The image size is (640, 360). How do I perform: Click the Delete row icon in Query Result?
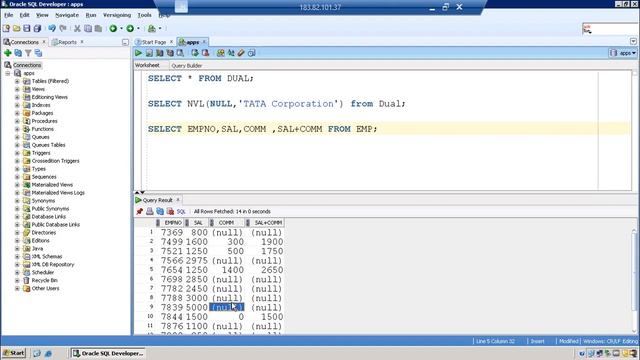point(170,211)
